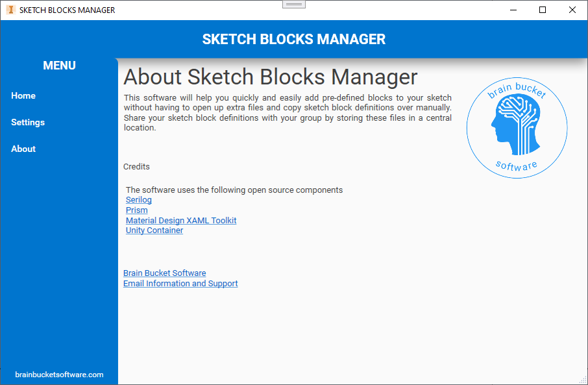Select About in the side menu

point(23,149)
